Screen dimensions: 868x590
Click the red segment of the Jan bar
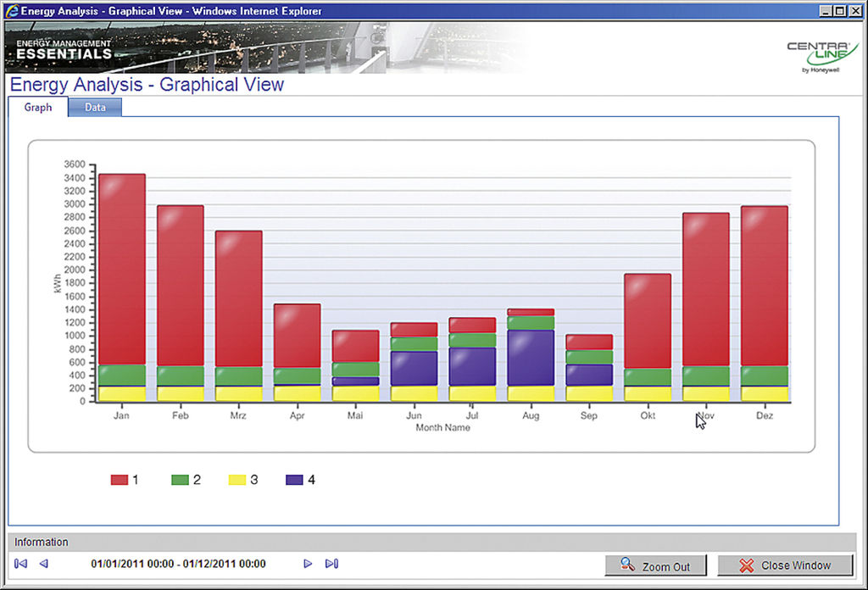[122, 270]
